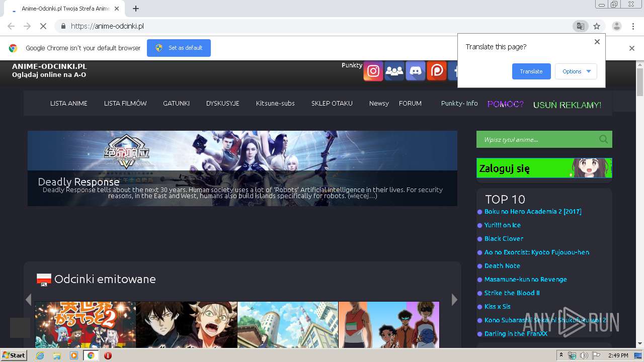Open Internet Explorer from taskbar
The image size is (644, 362).
pos(40,355)
